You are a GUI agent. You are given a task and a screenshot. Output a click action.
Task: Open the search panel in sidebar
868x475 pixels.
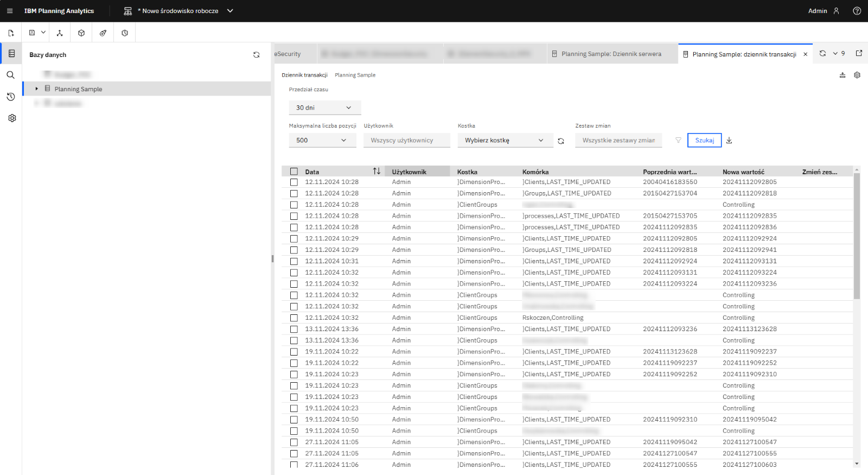point(11,75)
